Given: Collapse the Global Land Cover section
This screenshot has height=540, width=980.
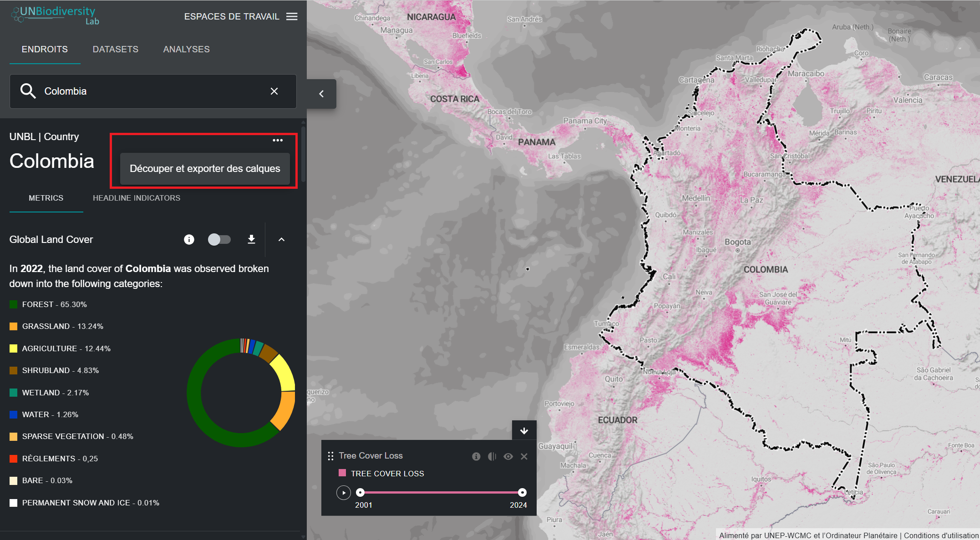Looking at the screenshot, I should [281, 239].
